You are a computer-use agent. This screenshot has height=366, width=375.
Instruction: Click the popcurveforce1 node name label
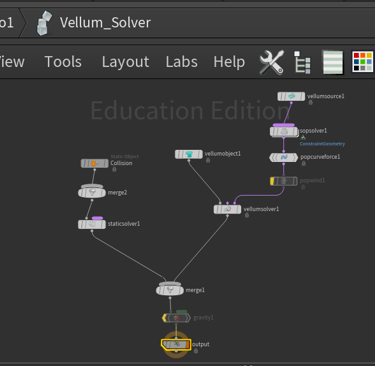(x=320, y=157)
